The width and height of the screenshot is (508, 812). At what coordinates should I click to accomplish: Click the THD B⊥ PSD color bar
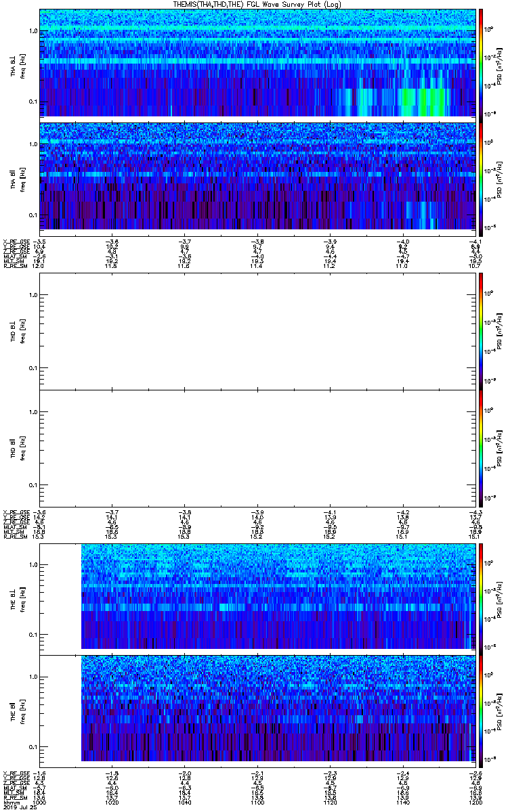[x=482, y=331]
